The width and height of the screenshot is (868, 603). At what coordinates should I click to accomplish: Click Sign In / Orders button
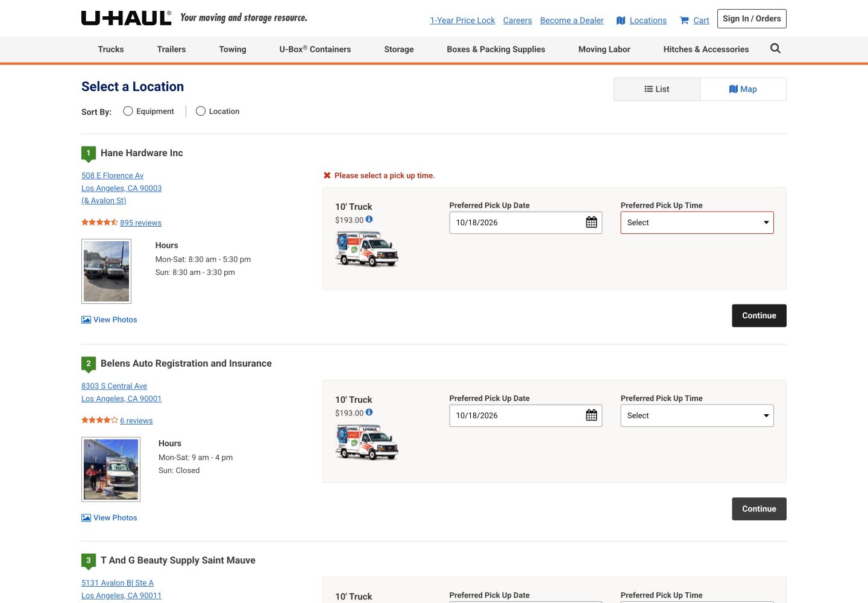tap(752, 19)
